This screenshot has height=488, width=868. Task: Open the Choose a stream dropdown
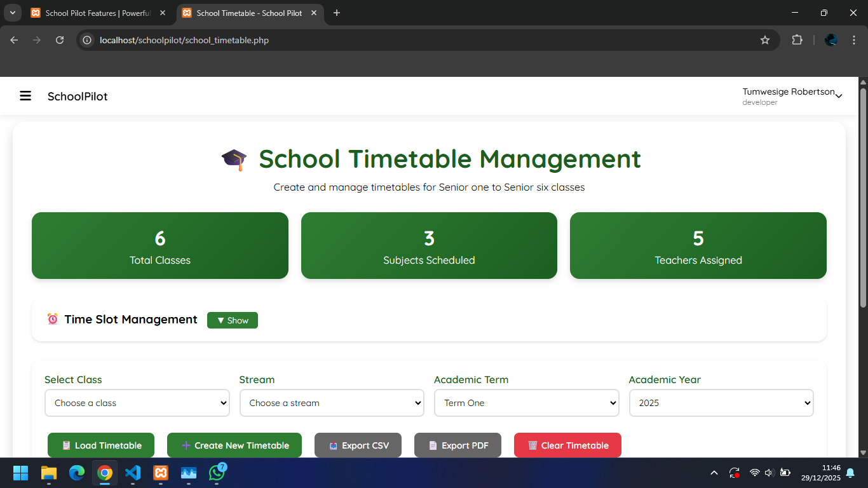[x=331, y=402]
